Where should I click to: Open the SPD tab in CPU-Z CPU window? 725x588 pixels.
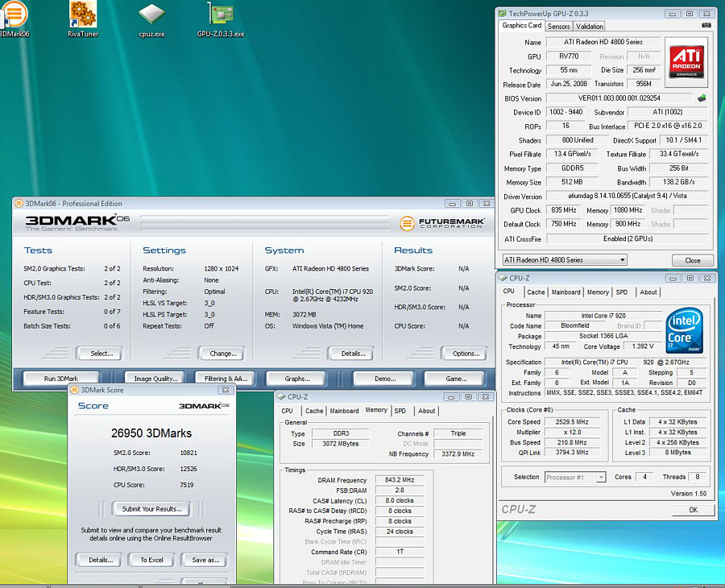[621, 292]
